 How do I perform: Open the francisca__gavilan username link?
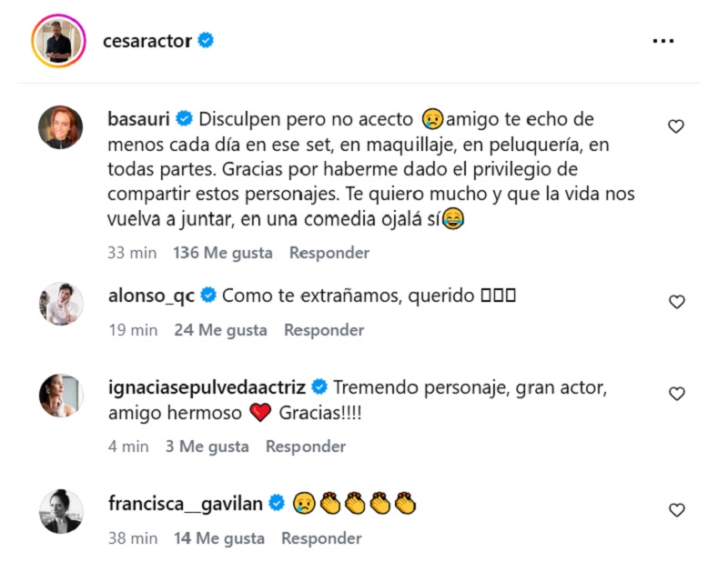click(185, 503)
